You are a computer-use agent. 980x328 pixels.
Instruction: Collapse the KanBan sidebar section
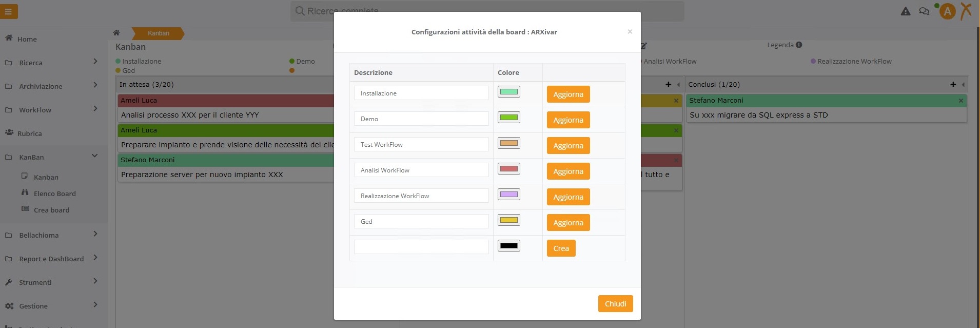pyautogui.click(x=95, y=156)
